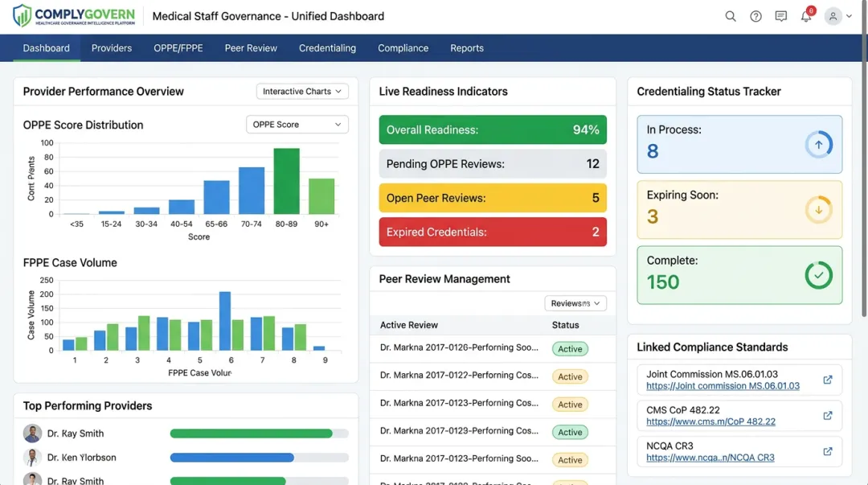
Task: Click Dr. Ken Ylorbson's avatar photo
Action: [32, 458]
